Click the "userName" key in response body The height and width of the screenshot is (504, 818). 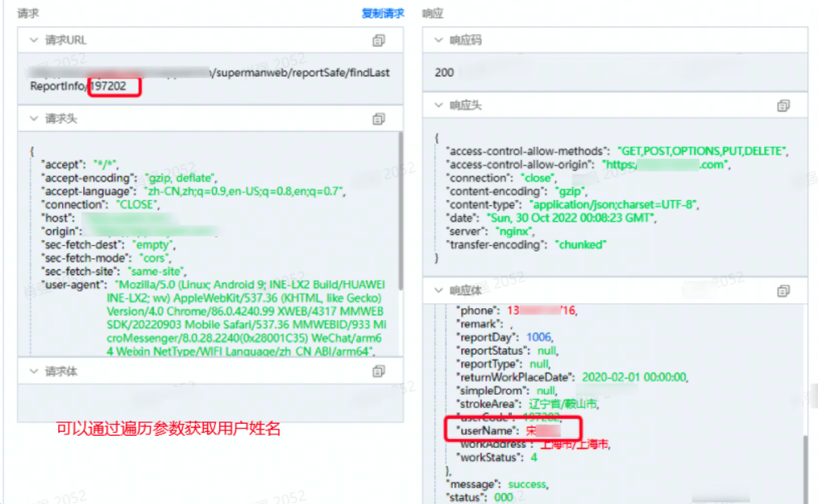point(489,431)
